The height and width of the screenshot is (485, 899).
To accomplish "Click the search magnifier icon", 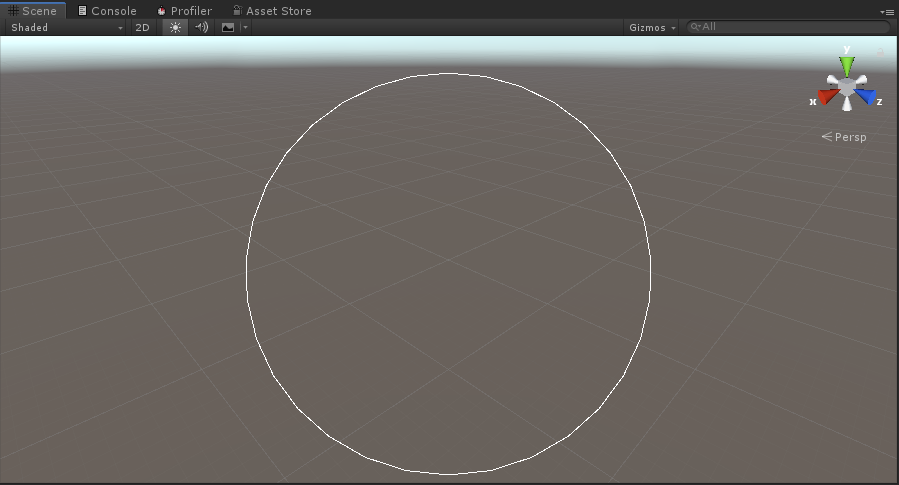I will [x=695, y=26].
